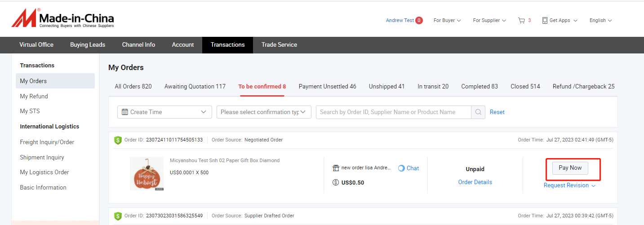This screenshot has height=225, width=644.
Task: Open the English language dropdown
Action: [600, 20]
